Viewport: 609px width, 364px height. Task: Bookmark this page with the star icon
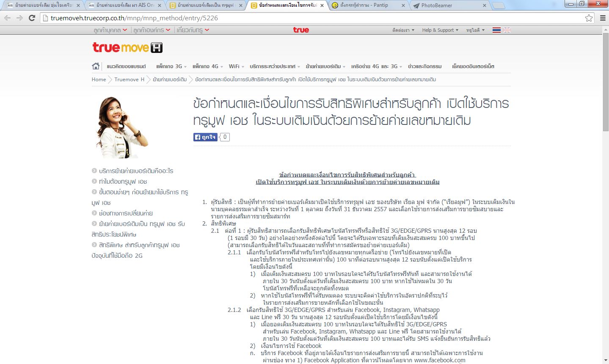[x=589, y=18]
